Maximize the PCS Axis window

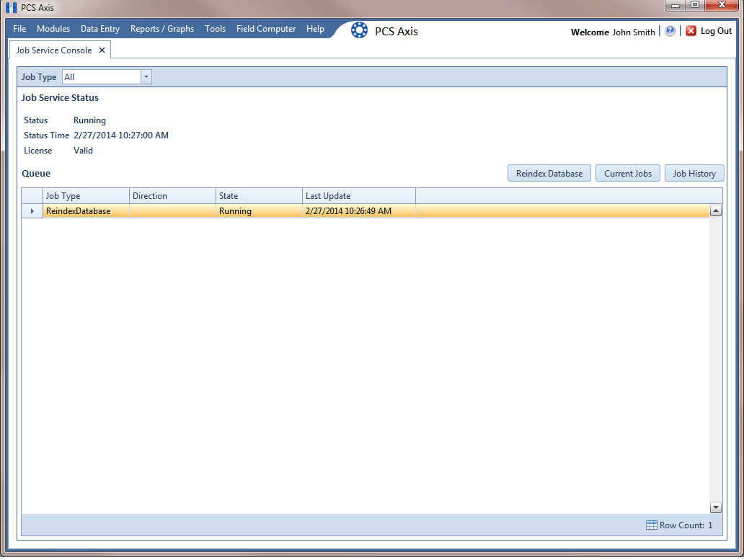click(x=695, y=5)
